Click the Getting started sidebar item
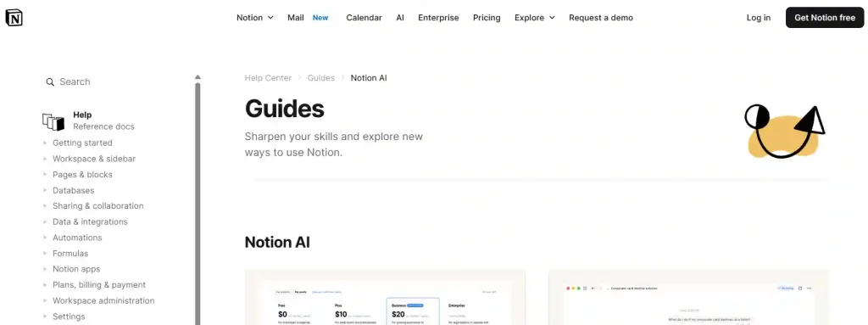This screenshot has height=325, width=868. click(x=82, y=143)
